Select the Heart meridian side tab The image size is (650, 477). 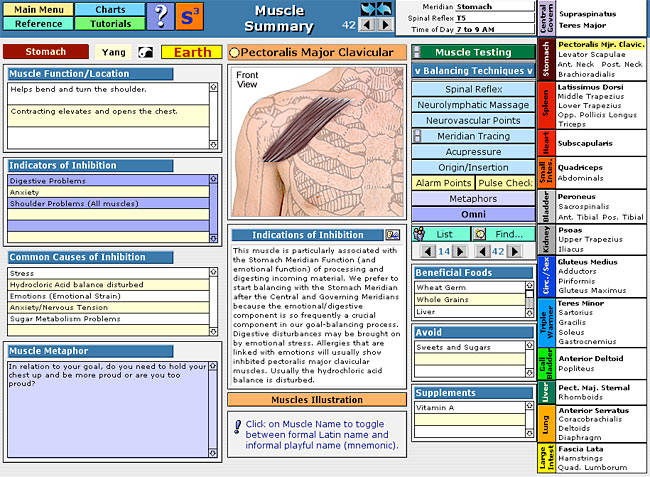[x=546, y=143]
